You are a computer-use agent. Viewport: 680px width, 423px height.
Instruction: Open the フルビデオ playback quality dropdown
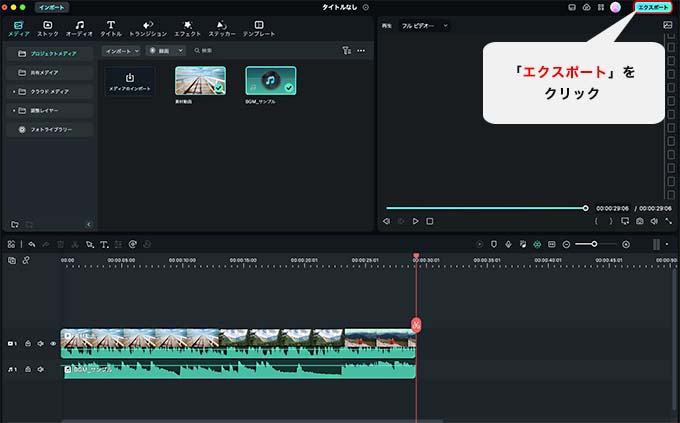click(424, 26)
